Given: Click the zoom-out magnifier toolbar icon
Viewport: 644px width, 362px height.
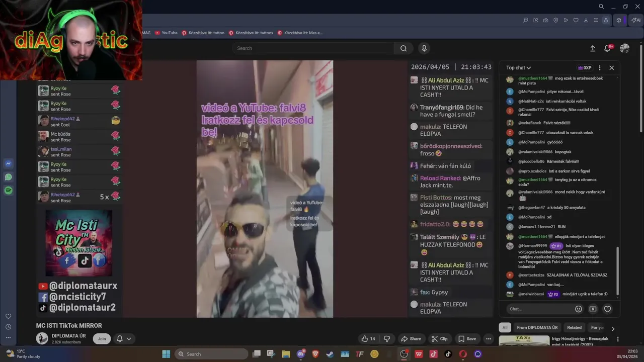Looking at the screenshot, I should [x=526, y=20].
